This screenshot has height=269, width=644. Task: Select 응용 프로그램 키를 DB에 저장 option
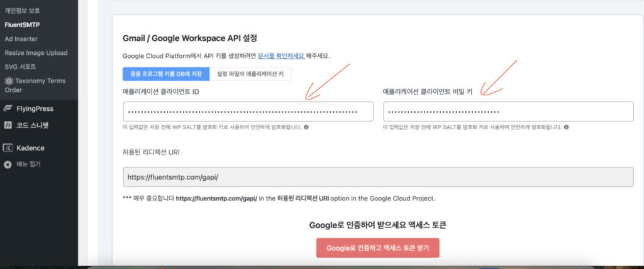pyautogui.click(x=166, y=74)
